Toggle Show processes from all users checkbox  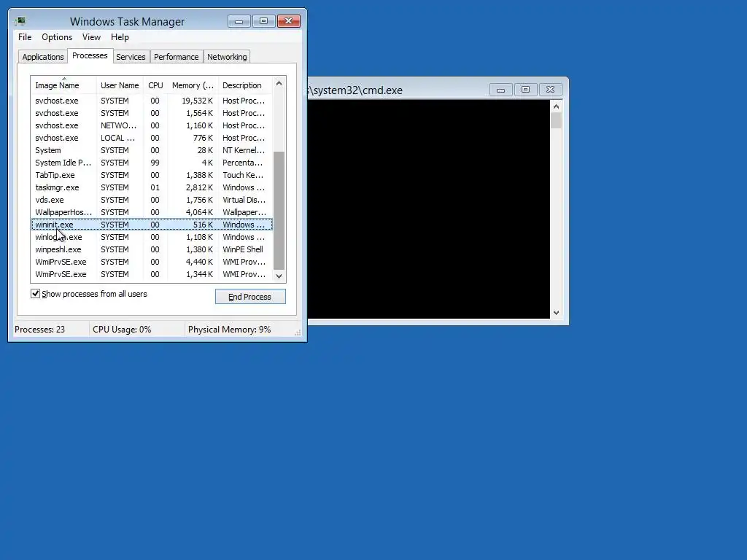35,293
